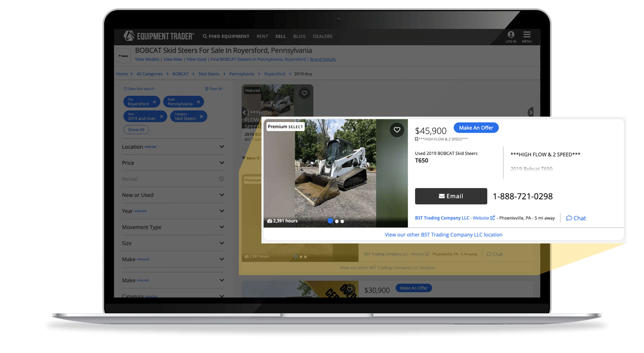Select first photo carousel dot indicator
Screen dimensions: 644x353
coord(330,221)
